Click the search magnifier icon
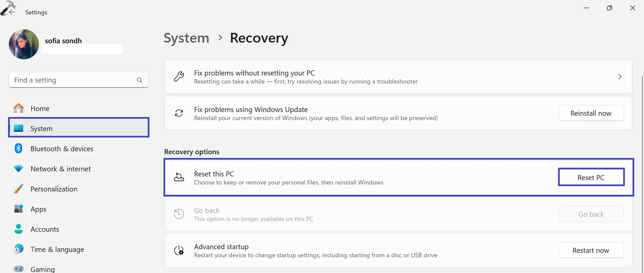The image size is (644, 273). [x=140, y=80]
